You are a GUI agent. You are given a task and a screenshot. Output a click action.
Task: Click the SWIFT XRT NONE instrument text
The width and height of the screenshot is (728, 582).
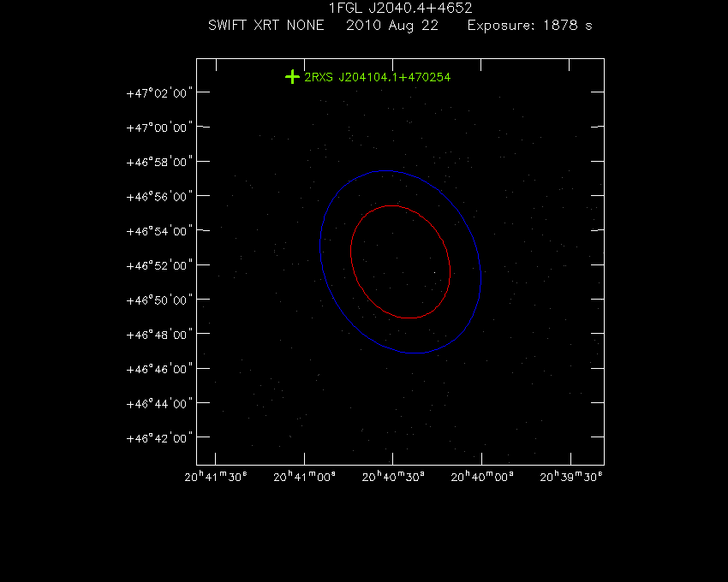(266, 25)
